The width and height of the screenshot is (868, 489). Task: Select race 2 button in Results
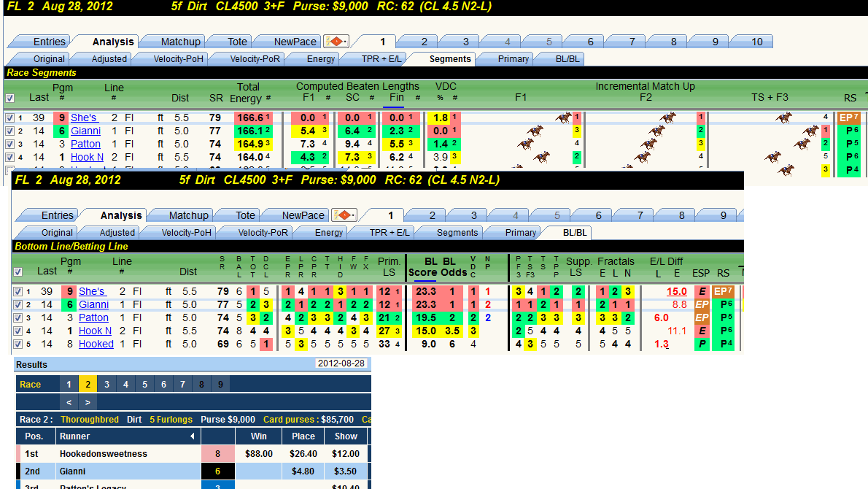[88, 385]
